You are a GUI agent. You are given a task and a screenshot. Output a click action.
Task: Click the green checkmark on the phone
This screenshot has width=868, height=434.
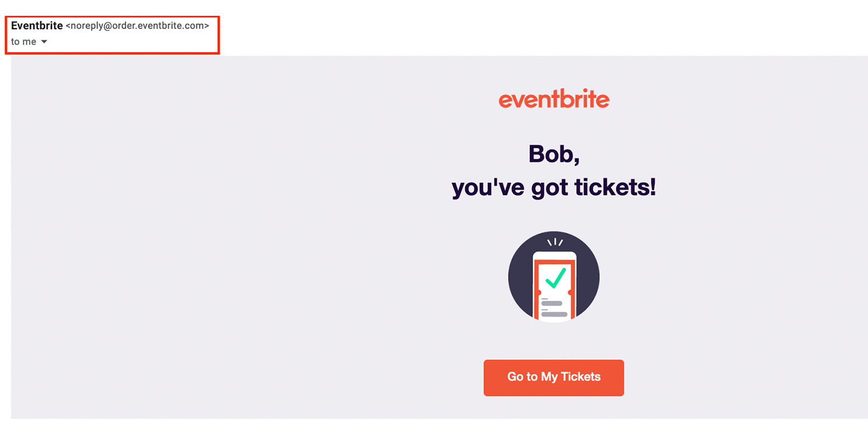555,277
